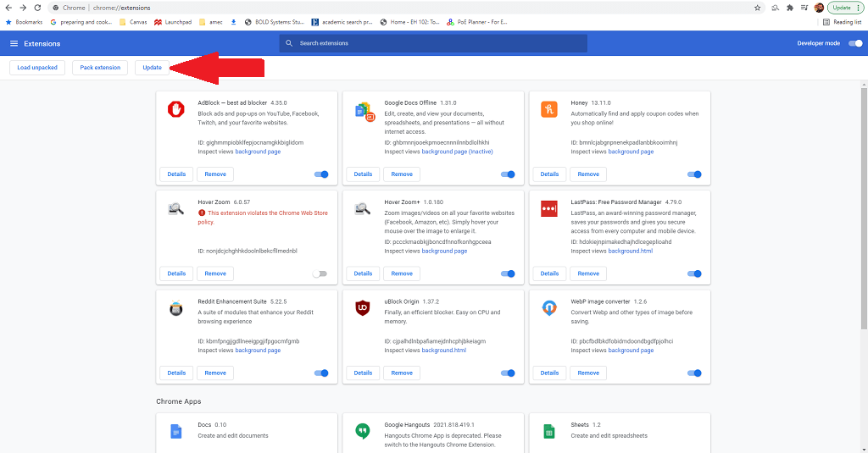Bookmark this page with the star icon
This screenshot has width=868, height=453.
click(757, 7)
